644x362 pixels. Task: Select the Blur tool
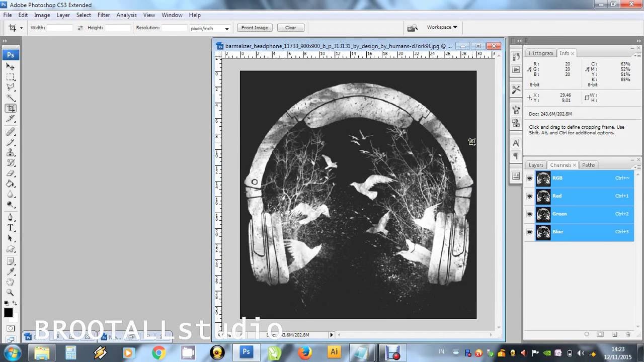pos(11,194)
